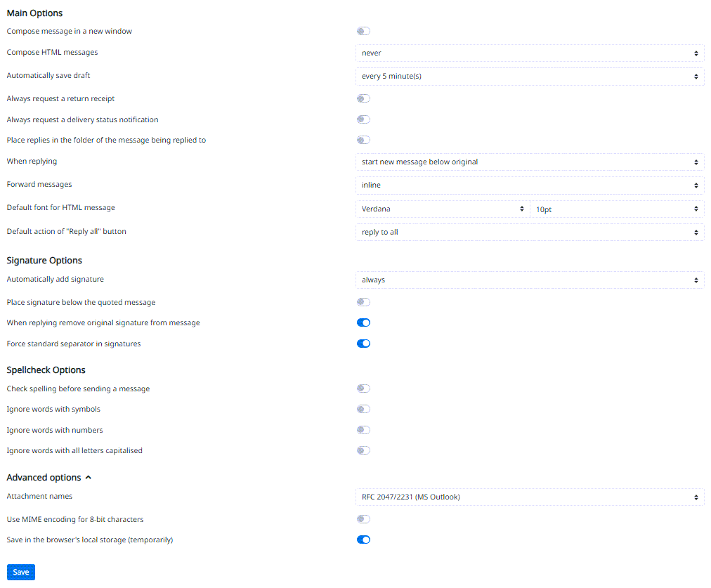Disable Force standard separator in signatures
This screenshot has width=711, height=588.
(x=363, y=344)
